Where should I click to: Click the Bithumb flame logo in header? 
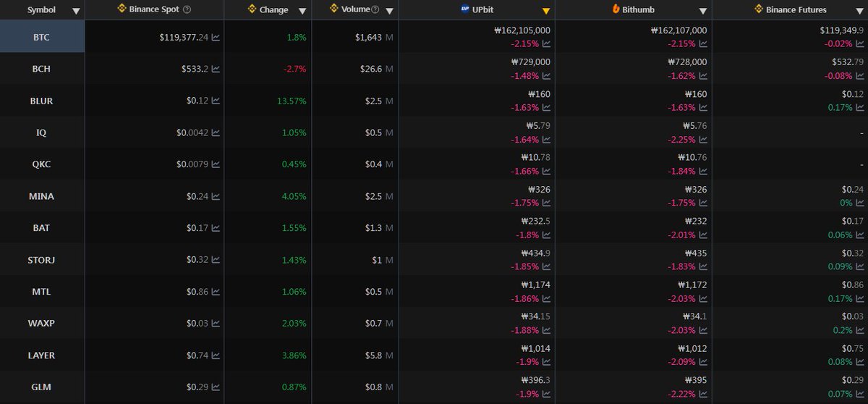[x=616, y=9]
